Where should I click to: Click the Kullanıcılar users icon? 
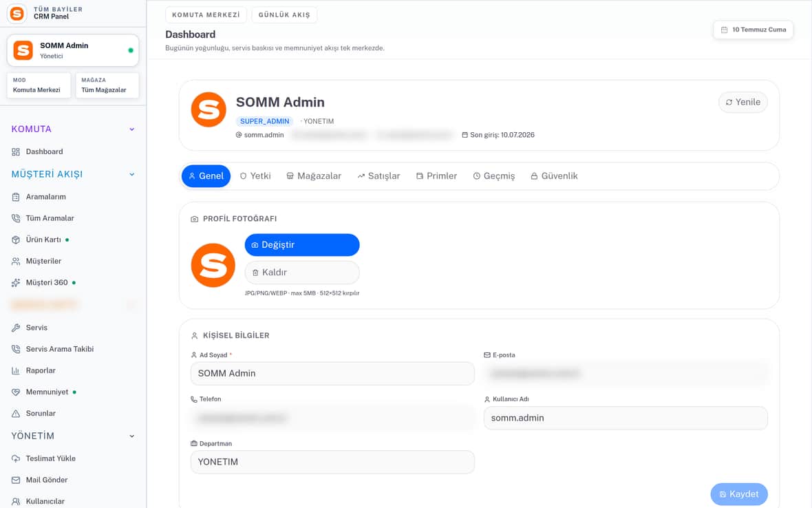click(x=16, y=501)
